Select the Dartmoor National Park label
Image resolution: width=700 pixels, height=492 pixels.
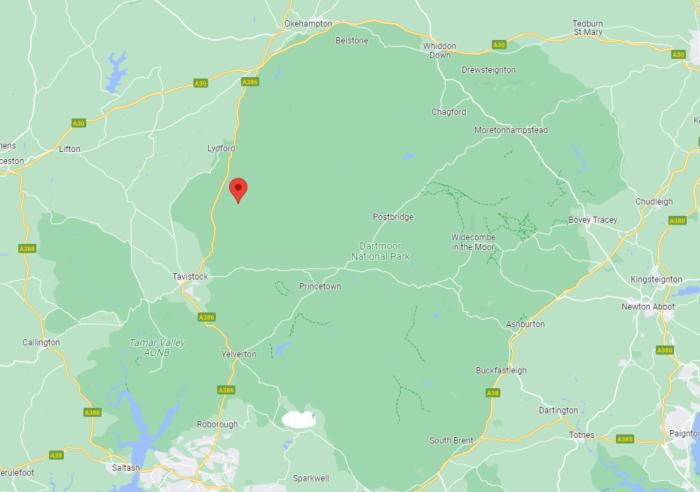[380, 251]
